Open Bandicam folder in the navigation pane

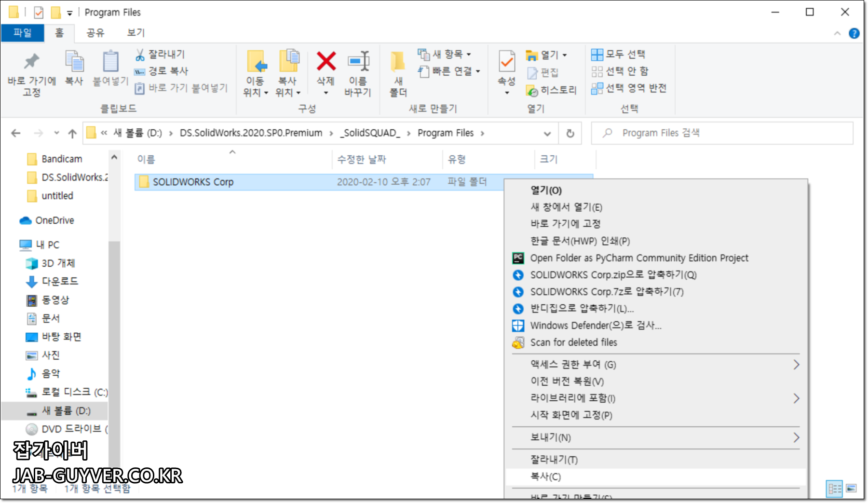click(62, 159)
